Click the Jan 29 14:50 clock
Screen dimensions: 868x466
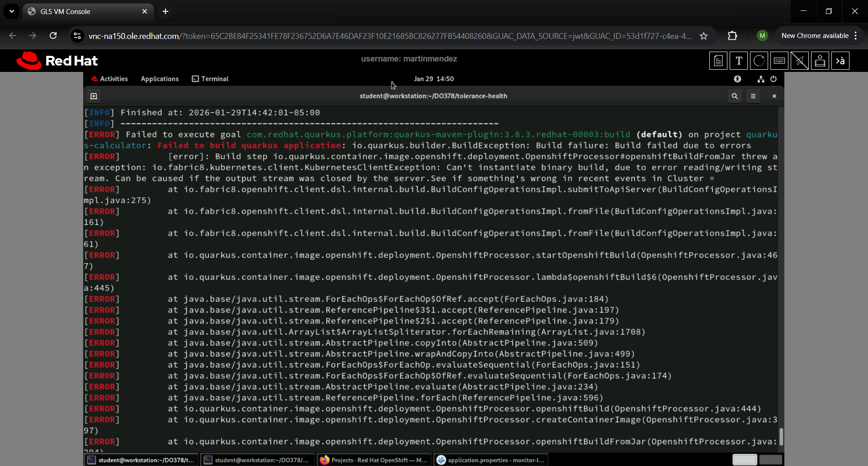[x=434, y=79]
